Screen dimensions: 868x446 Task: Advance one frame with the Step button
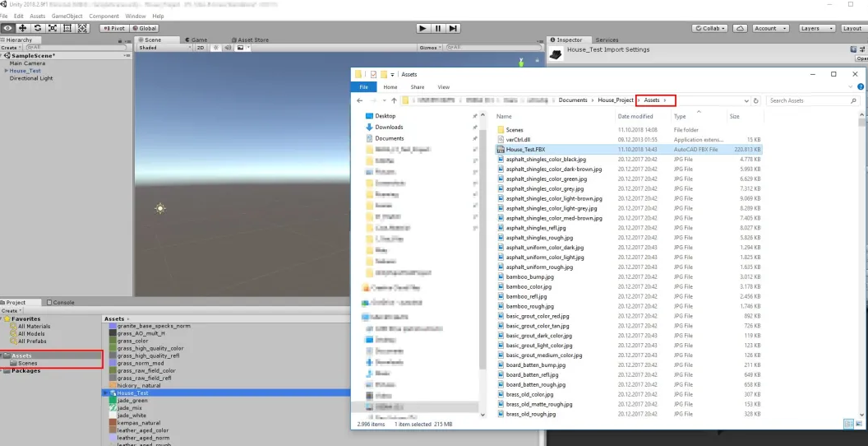(x=453, y=28)
